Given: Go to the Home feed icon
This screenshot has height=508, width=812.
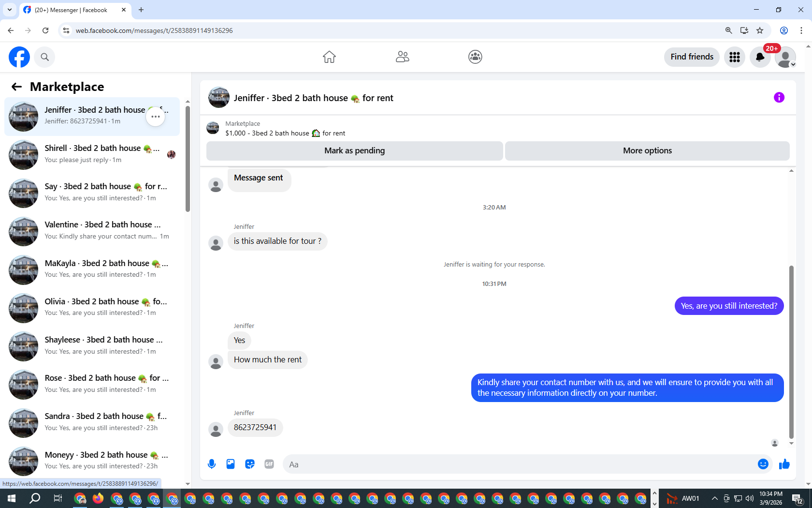Looking at the screenshot, I should 329,57.
